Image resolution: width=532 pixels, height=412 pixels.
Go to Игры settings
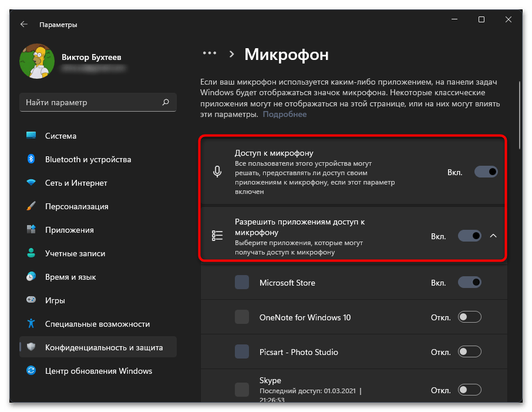pyautogui.click(x=98, y=300)
